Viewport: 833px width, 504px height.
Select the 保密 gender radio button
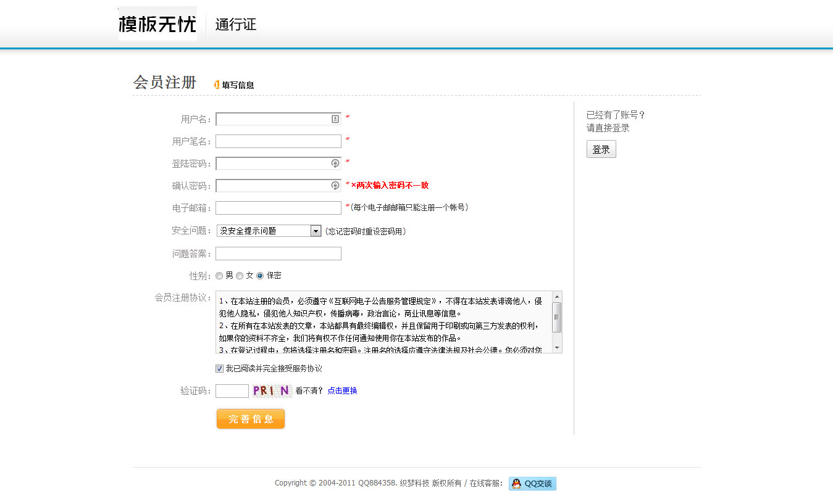coord(260,276)
